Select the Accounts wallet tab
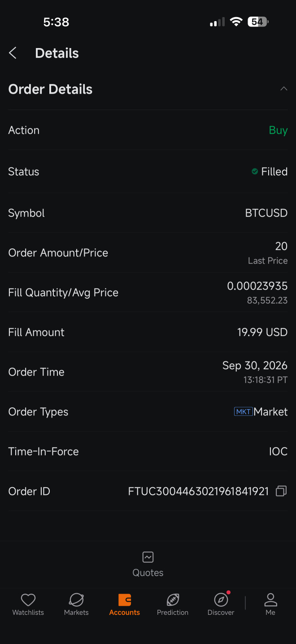This screenshot has height=644, width=296. (x=125, y=604)
